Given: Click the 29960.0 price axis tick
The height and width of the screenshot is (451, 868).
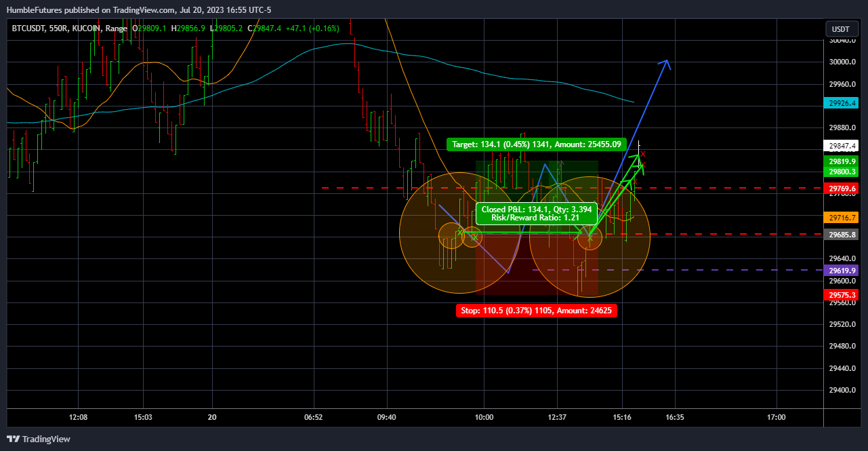Looking at the screenshot, I should [x=842, y=84].
